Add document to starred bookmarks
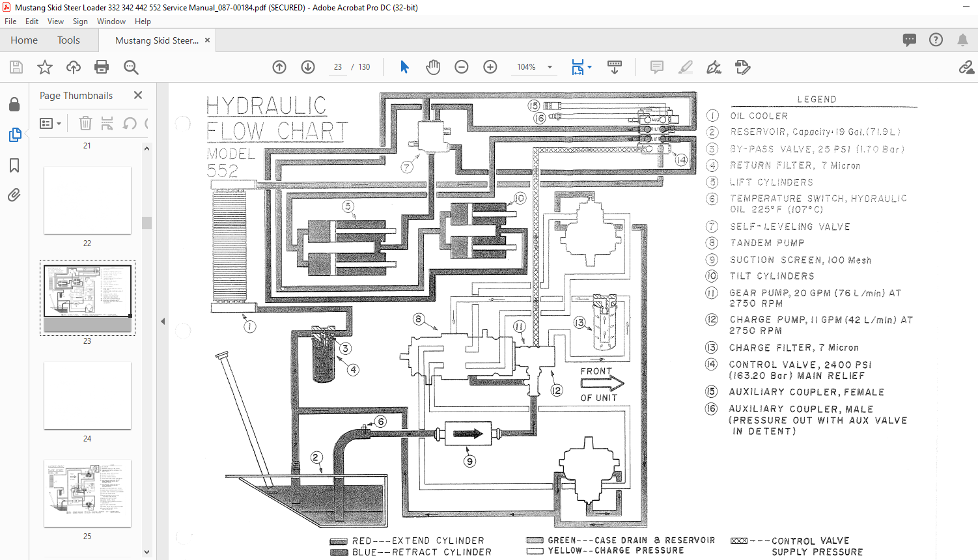This screenshot has height=560, width=978. (x=45, y=67)
